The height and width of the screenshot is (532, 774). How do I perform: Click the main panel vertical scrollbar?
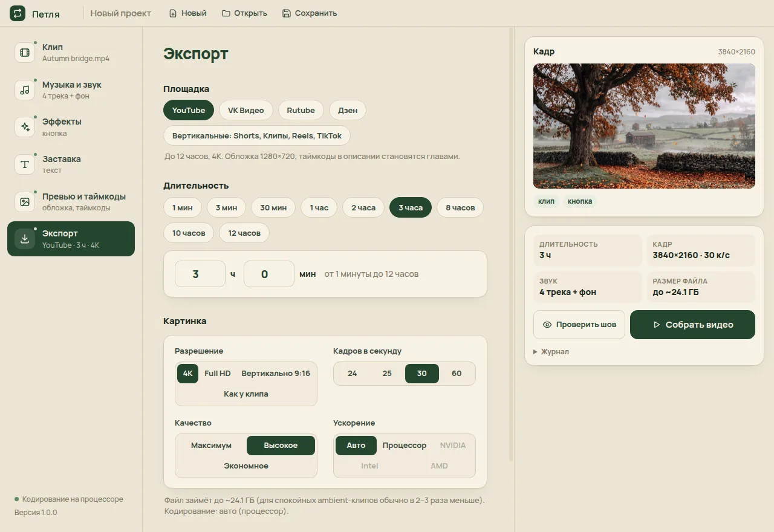tap(511, 244)
